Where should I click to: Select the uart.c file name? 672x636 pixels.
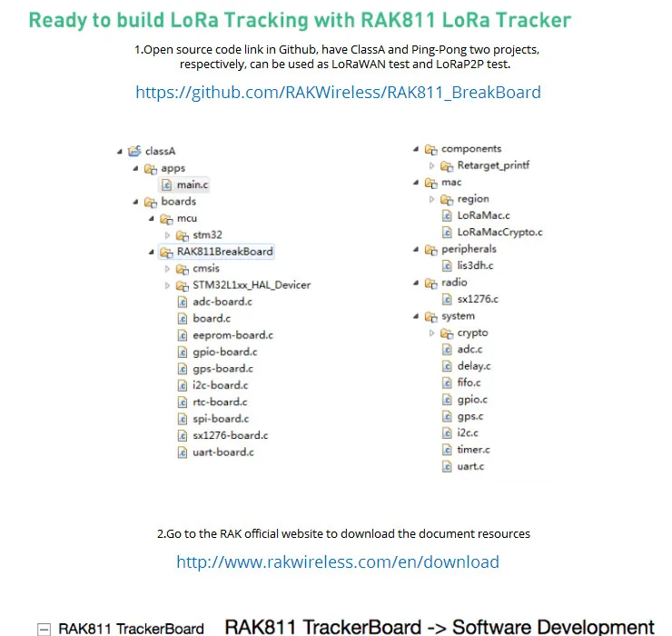point(470,466)
